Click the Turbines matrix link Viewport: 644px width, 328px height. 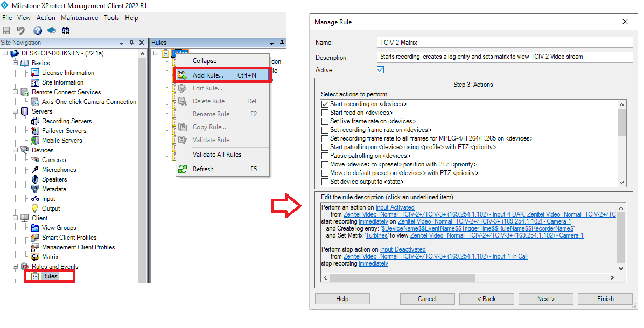376,235
